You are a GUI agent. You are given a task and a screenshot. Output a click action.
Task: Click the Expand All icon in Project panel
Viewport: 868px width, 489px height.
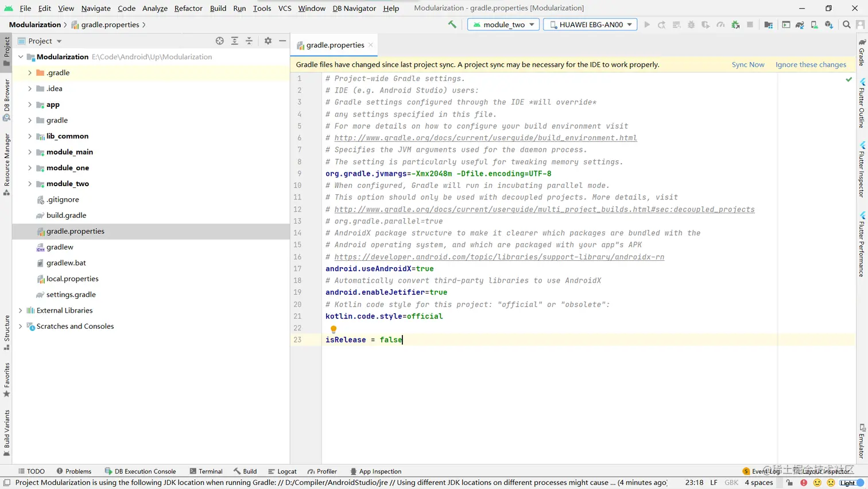point(235,41)
